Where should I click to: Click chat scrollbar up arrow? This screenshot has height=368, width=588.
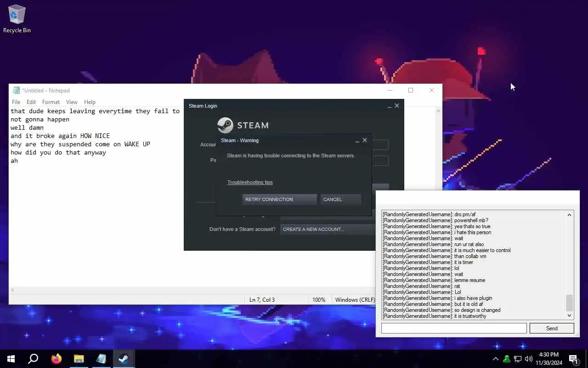point(570,215)
